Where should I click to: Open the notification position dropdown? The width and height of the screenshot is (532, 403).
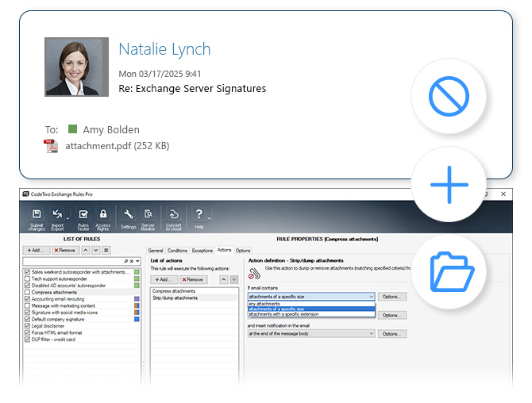click(371, 333)
